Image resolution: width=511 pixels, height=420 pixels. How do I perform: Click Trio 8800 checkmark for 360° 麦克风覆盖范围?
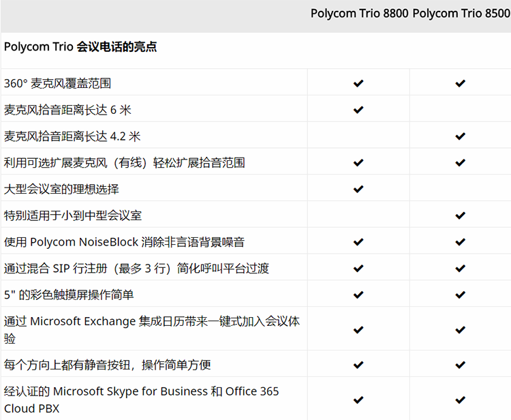pyautogui.click(x=358, y=83)
